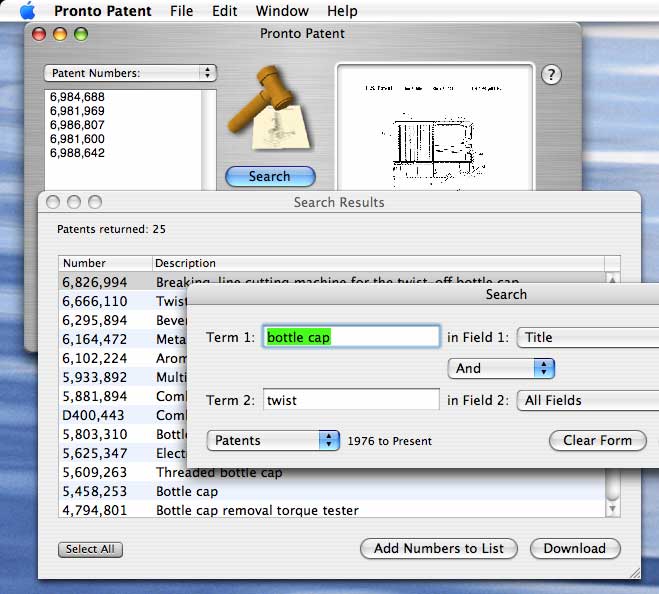
Task: Open the File menu
Action: (x=181, y=11)
